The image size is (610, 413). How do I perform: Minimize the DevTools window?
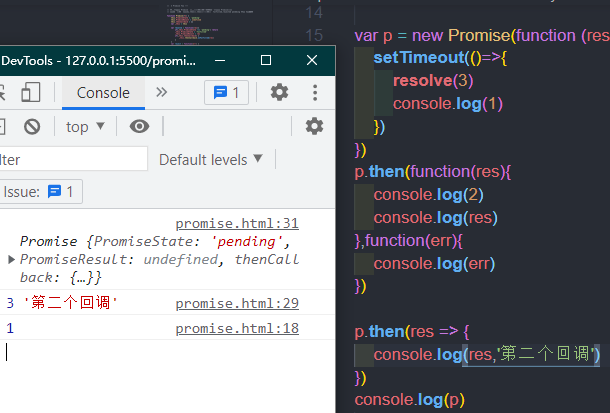tap(220, 61)
